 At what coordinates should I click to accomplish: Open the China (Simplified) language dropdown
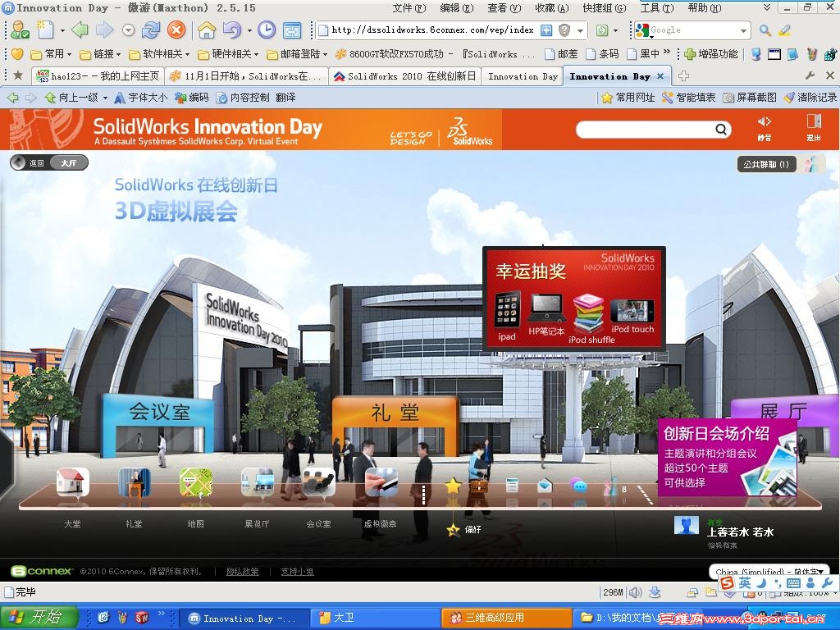pos(769,572)
